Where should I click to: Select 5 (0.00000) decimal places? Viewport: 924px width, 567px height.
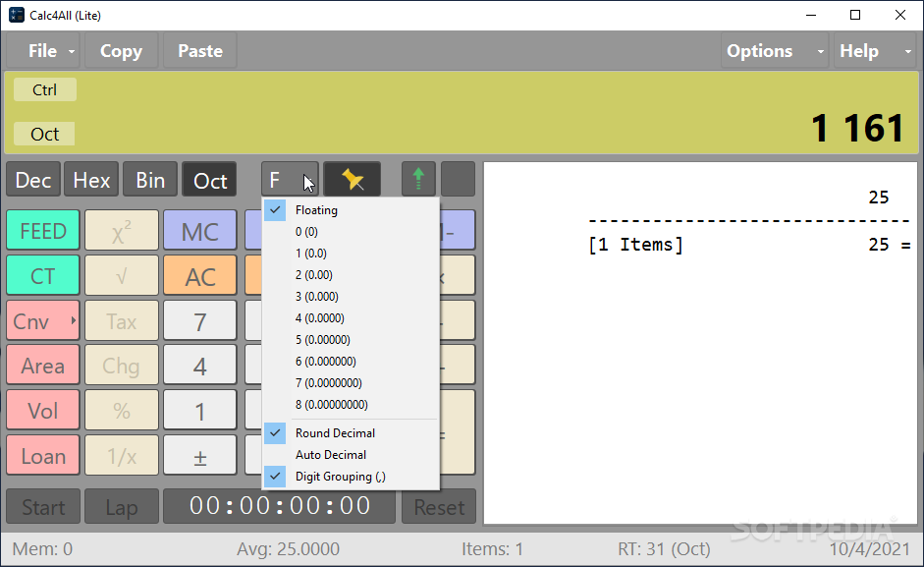(352, 340)
